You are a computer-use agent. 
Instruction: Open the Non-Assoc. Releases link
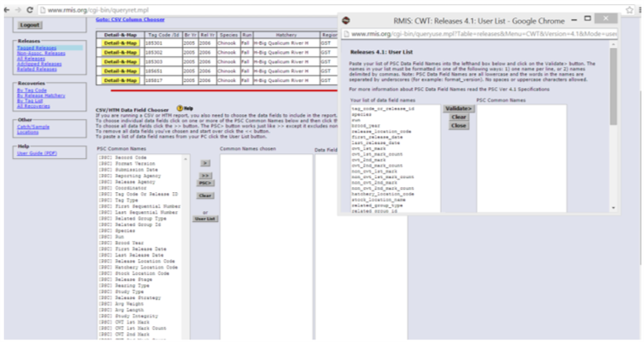point(41,54)
